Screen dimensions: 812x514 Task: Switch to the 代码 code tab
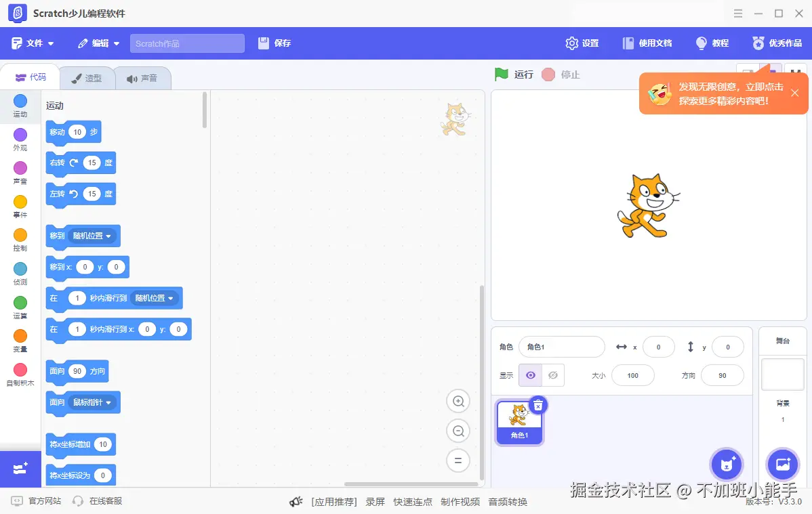(x=31, y=77)
